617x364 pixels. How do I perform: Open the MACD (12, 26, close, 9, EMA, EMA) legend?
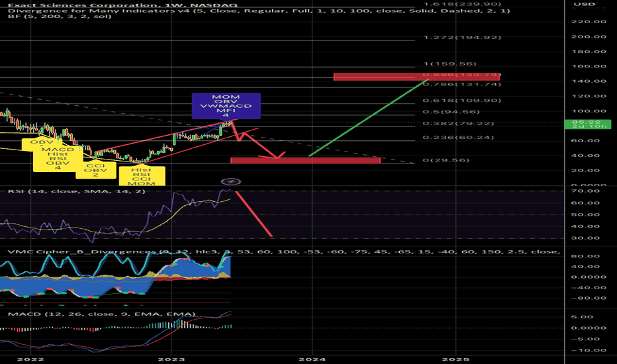(x=101, y=314)
